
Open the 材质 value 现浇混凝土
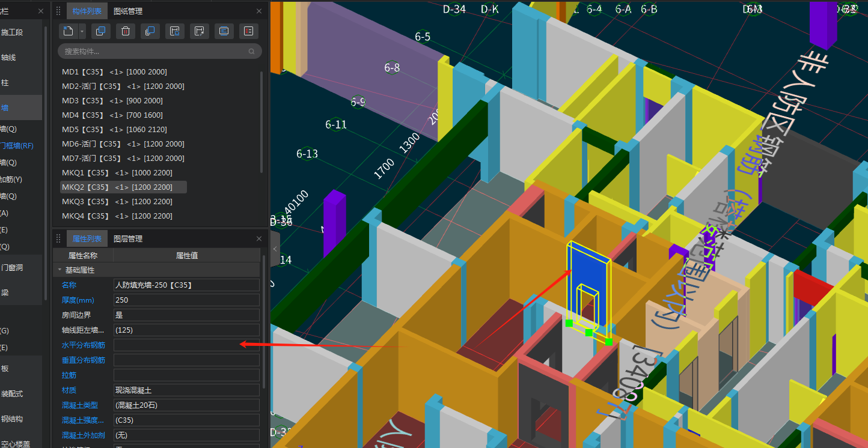[x=186, y=390]
